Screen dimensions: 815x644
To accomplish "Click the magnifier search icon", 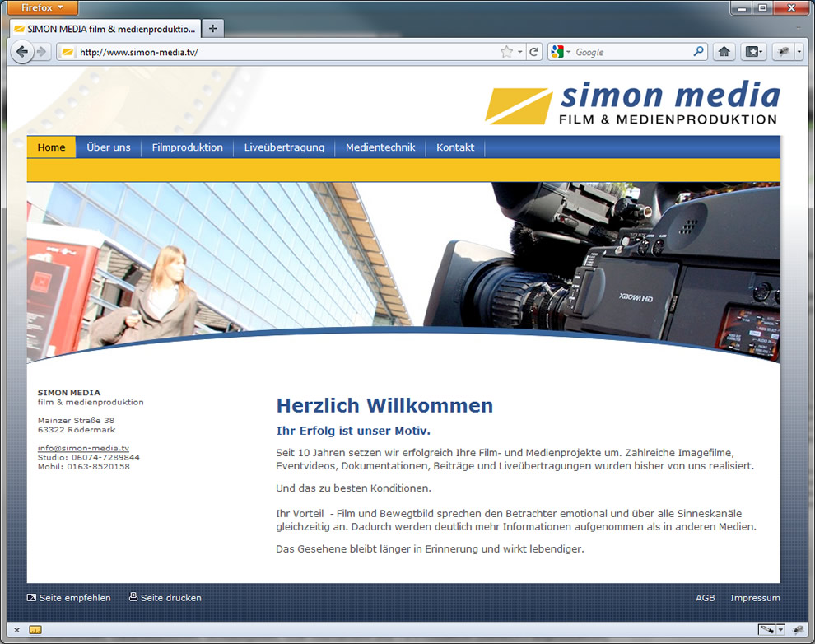I will pos(699,51).
